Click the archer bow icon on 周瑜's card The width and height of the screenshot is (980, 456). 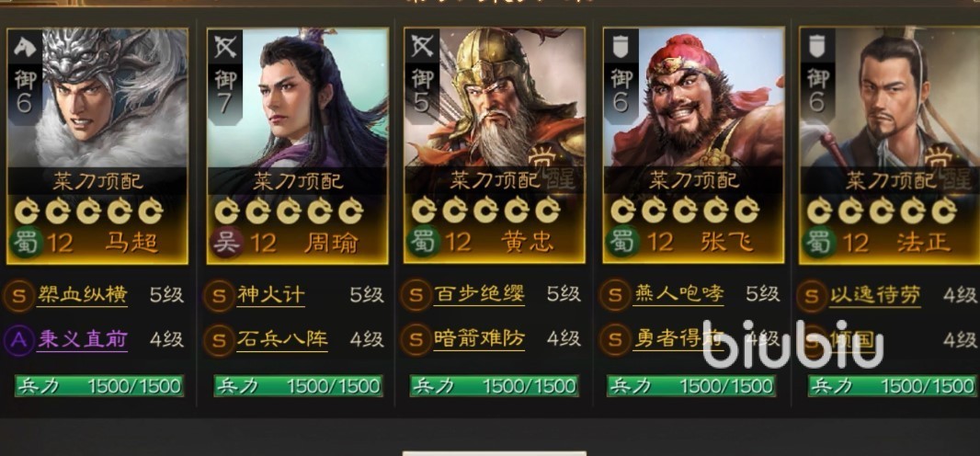[225, 47]
